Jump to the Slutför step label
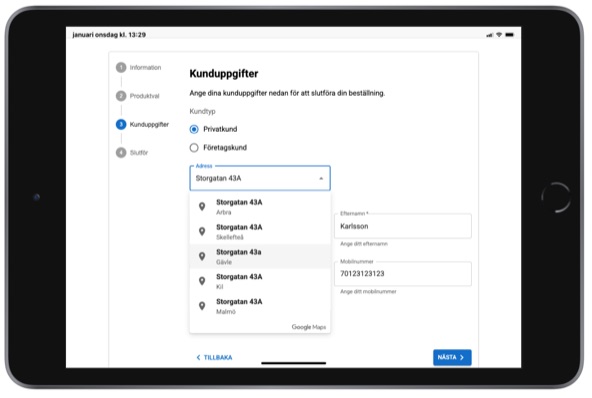592x398 pixels. (x=139, y=153)
